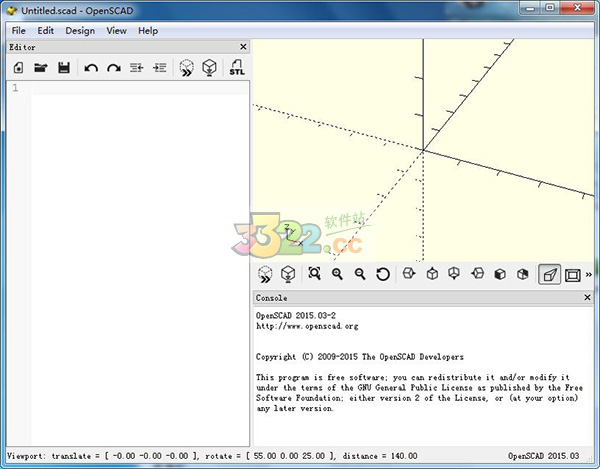Export the model as STL

pos(237,67)
